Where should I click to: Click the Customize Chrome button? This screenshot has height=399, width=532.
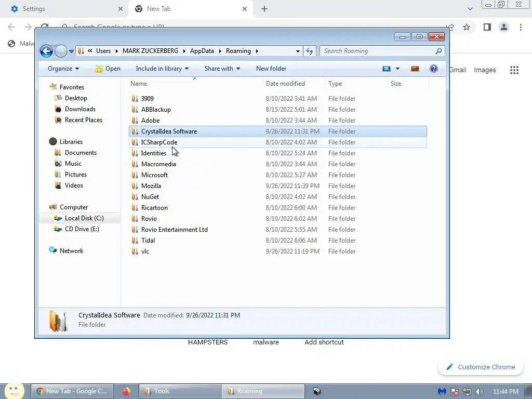[481, 367]
